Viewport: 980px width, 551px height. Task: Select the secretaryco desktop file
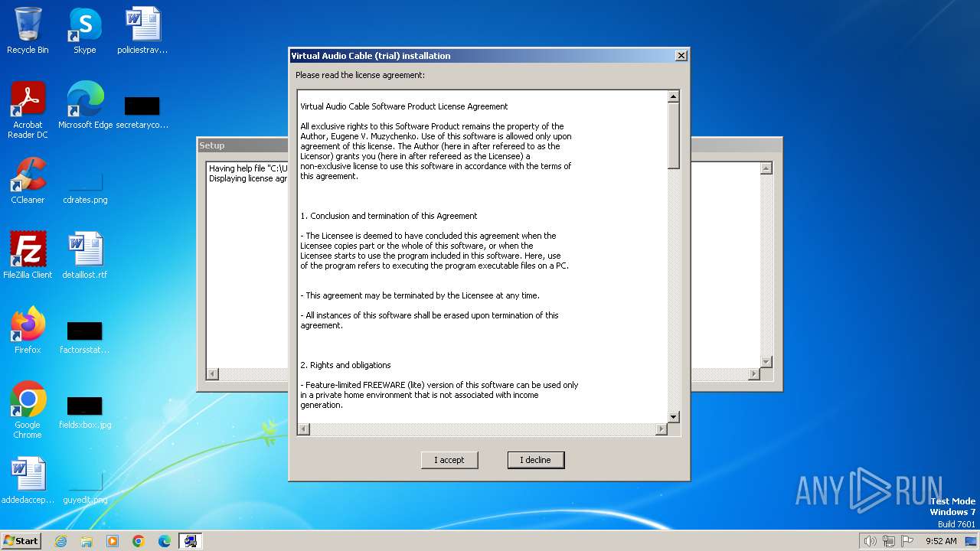click(x=142, y=111)
